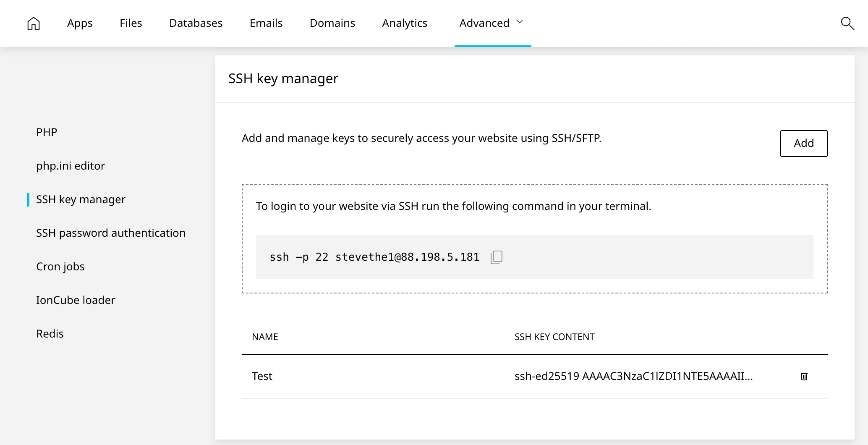Click Add to create an SSH key
The image size is (868, 445).
pos(803,143)
